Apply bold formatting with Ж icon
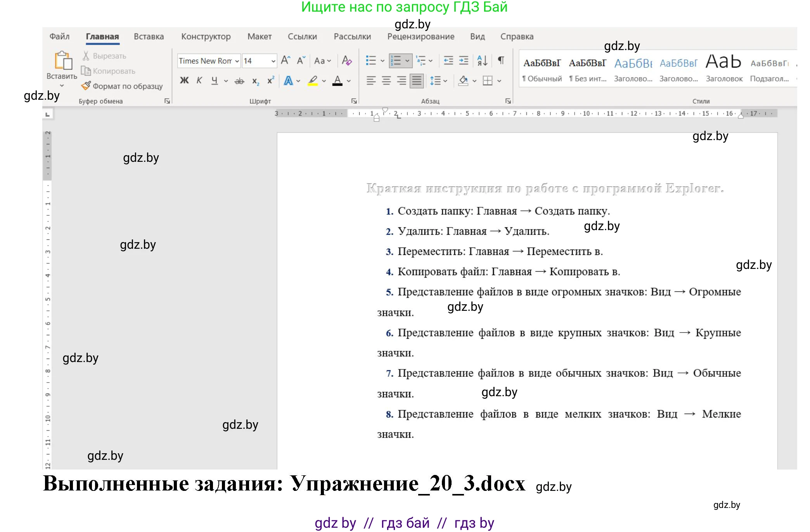The height and width of the screenshot is (532, 810). [x=184, y=81]
